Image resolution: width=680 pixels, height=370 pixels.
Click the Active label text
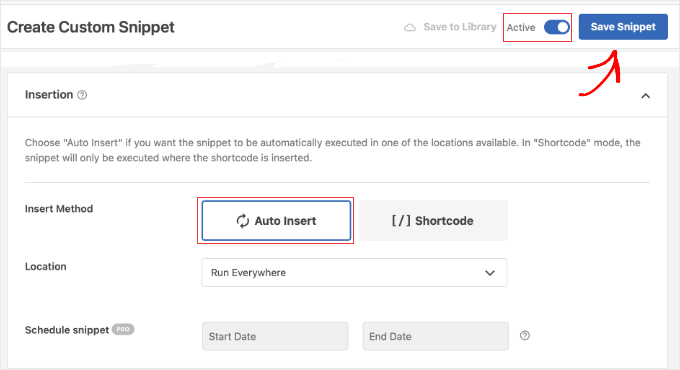coord(521,27)
